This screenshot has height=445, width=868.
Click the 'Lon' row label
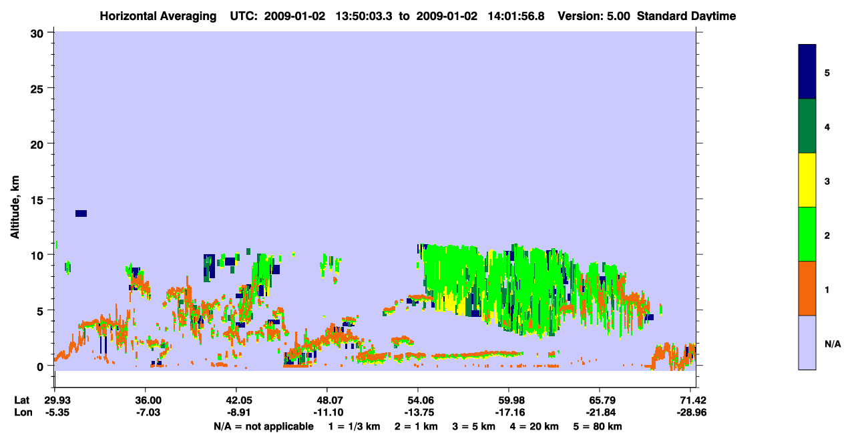[x=22, y=412]
